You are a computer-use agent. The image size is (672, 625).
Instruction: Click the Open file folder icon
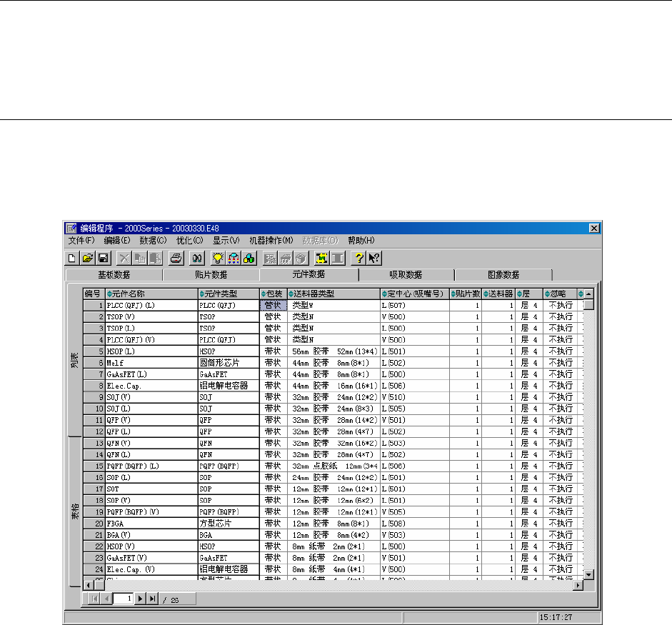pos(88,258)
